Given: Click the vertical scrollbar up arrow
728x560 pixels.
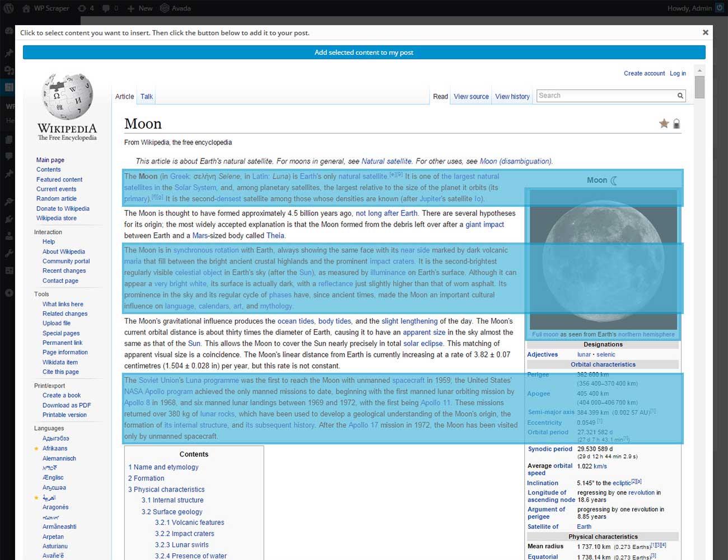Looking at the screenshot, I should pos(699,71).
